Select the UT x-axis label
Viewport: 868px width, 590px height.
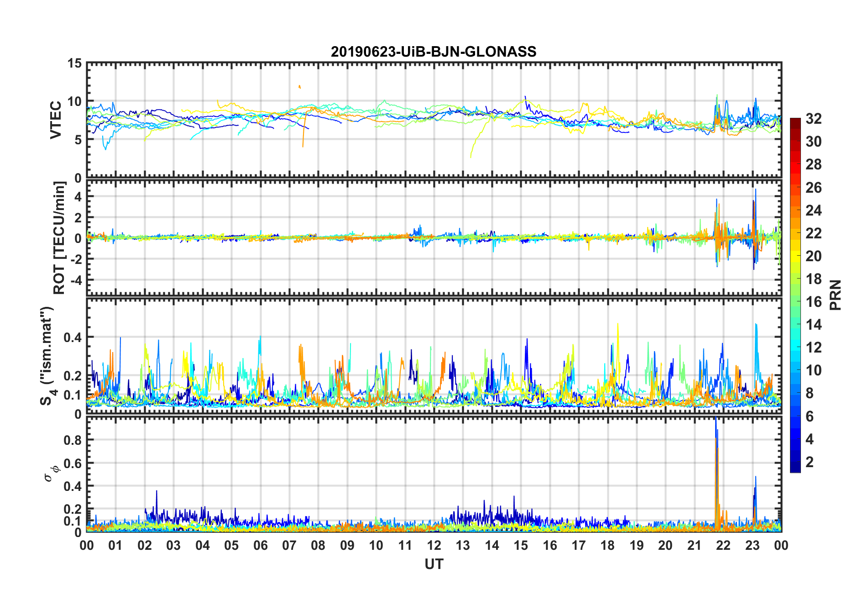(434, 564)
